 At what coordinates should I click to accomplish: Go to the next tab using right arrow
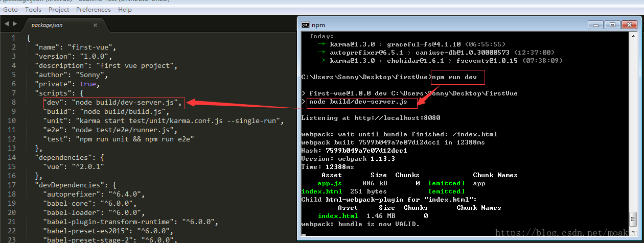[x=15, y=24]
